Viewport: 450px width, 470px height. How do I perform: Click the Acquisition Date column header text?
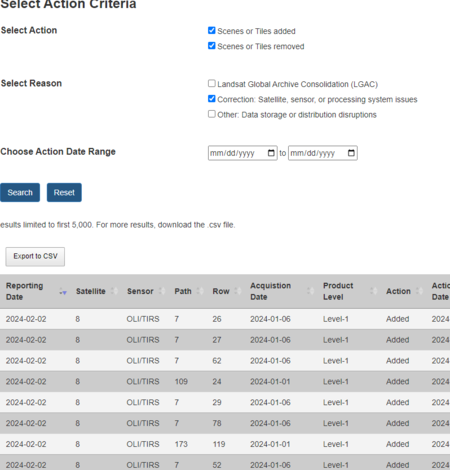point(270,291)
